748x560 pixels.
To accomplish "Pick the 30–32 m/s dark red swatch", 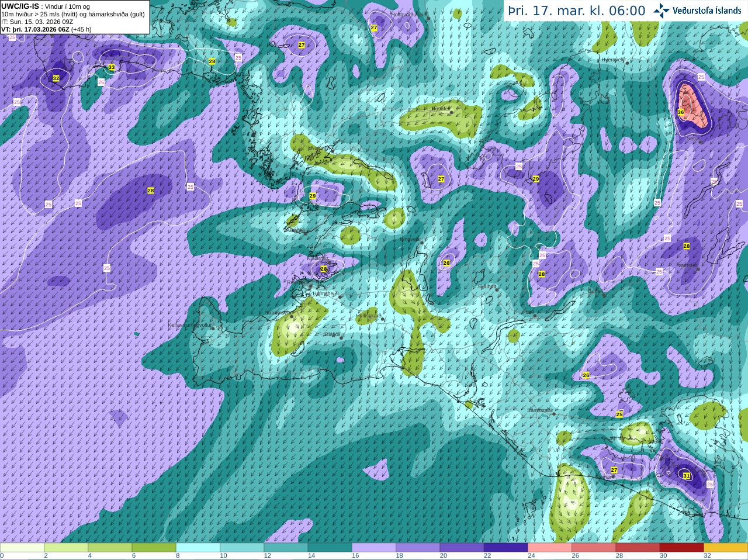I will pyautogui.click(x=681, y=548).
